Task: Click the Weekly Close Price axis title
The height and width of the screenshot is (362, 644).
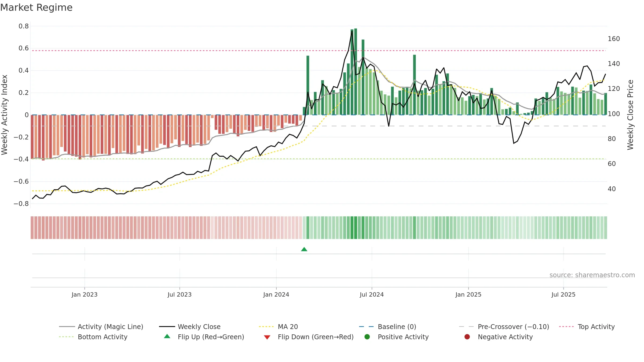Action: coord(630,115)
